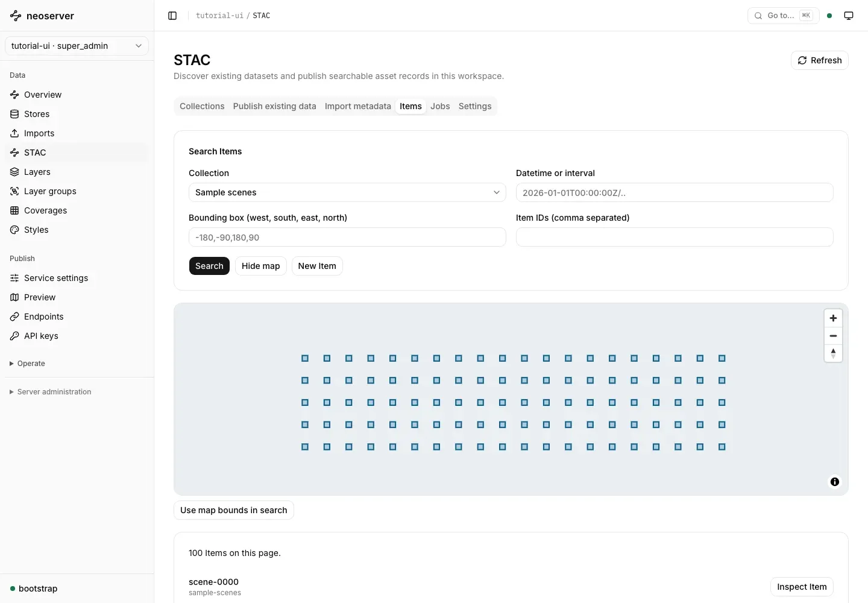Screen dimensions: 868x603
Task: Click the Search button
Action: (x=209, y=266)
